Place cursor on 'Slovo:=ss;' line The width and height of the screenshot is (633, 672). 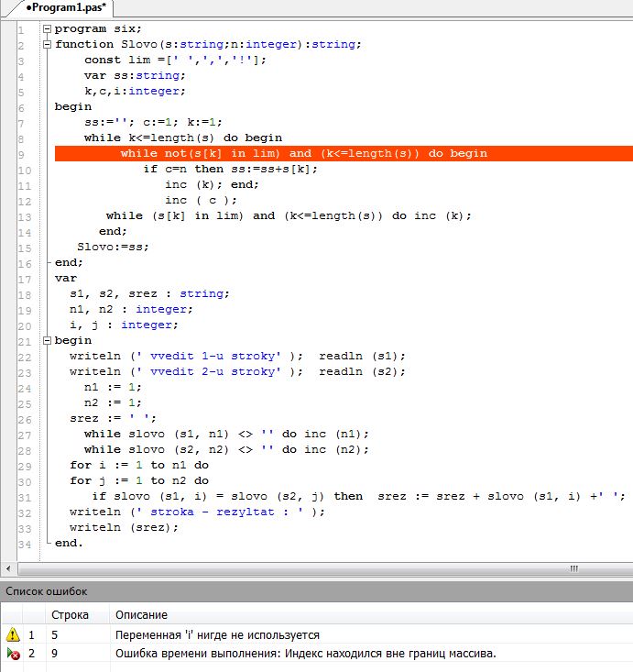113,247
